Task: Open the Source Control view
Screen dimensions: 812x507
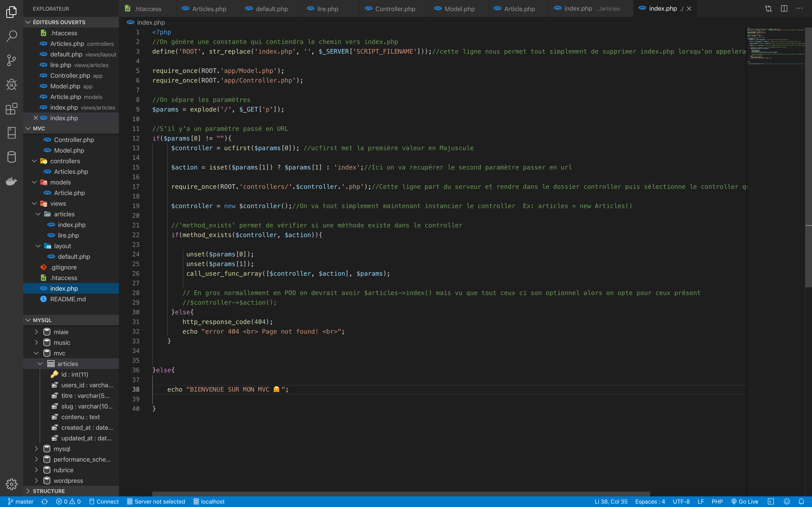Action: (11, 60)
